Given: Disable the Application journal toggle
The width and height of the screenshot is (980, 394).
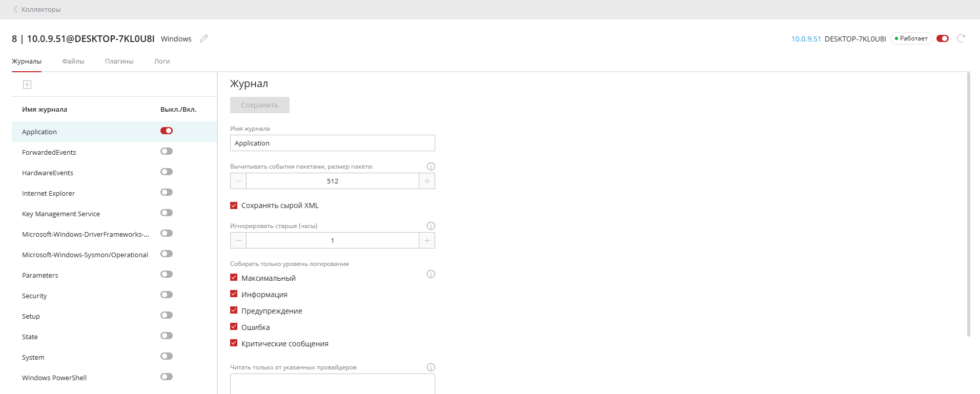Looking at the screenshot, I should [x=167, y=131].
